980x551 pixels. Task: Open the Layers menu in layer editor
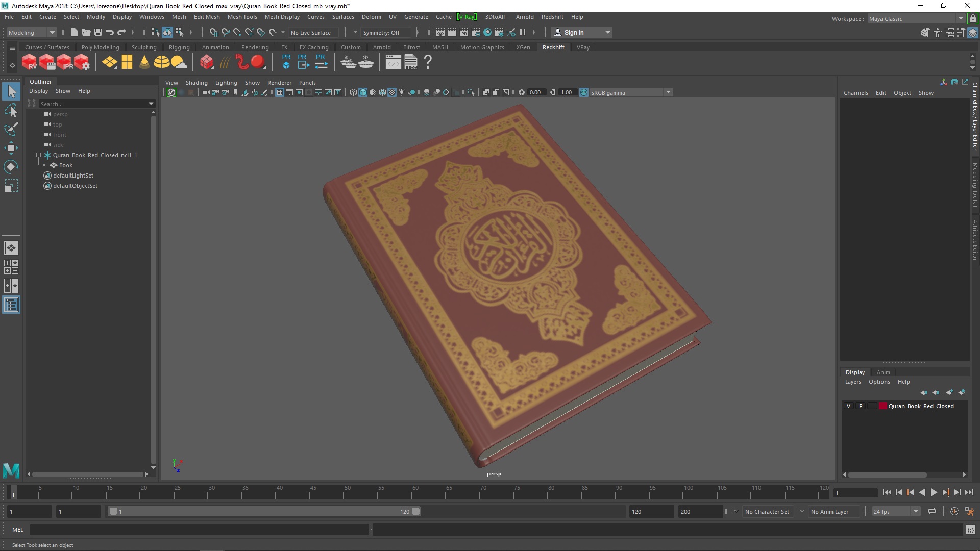click(853, 382)
